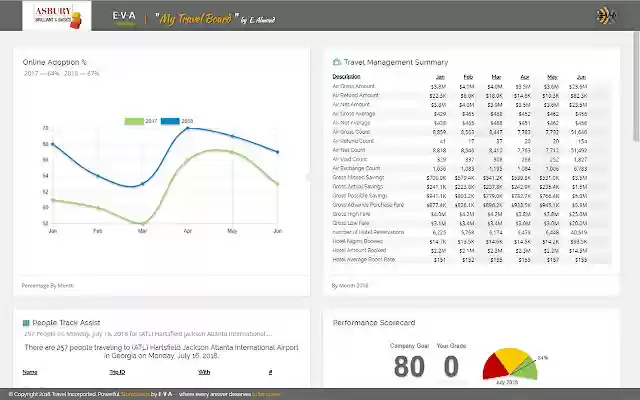Click the Apr column header in the summary table

click(525, 77)
